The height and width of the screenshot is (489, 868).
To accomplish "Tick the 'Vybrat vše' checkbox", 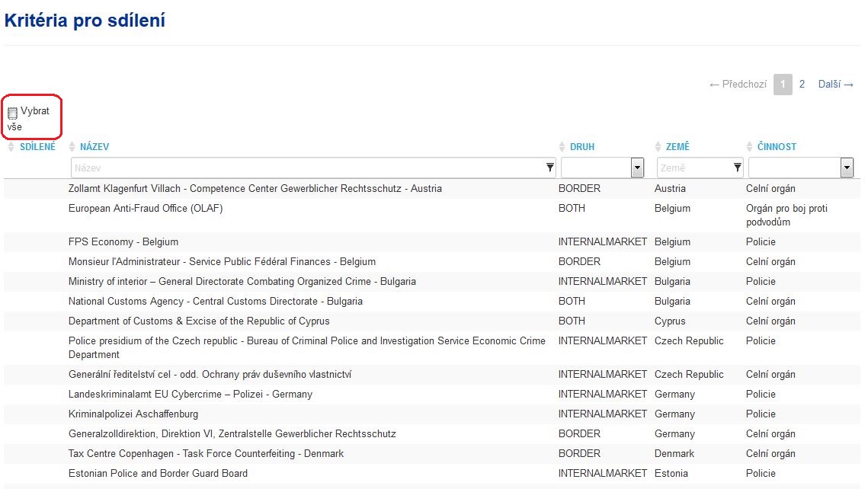I will click(12, 113).
